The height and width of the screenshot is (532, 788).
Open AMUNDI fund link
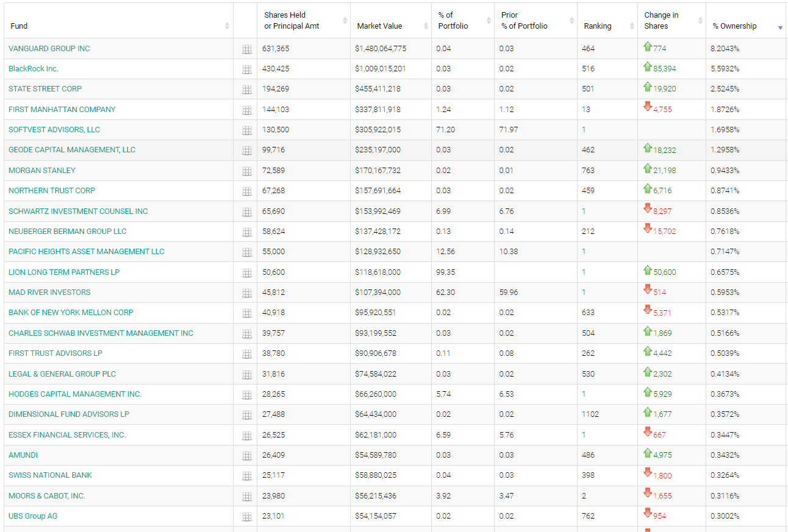point(23,455)
